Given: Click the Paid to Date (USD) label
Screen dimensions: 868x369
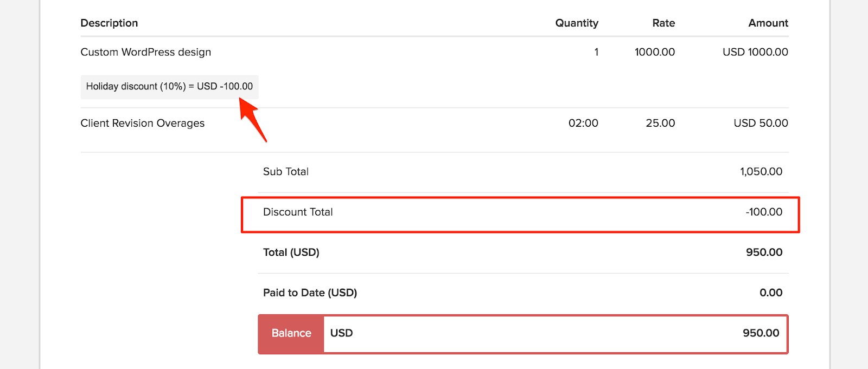Looking at the screenshot, I should pyautogui.click(x=310, y=293).
